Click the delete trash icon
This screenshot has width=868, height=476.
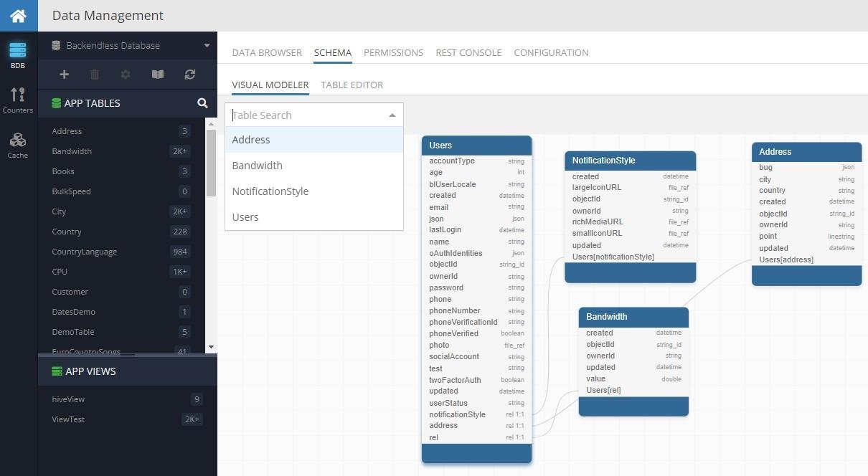point(95,75)
